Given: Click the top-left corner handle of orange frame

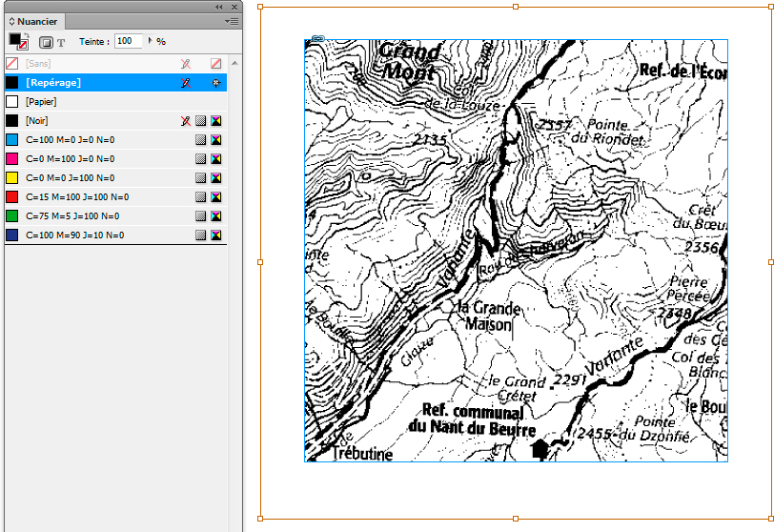Looking at the screenshot, I should coord(260,7).
